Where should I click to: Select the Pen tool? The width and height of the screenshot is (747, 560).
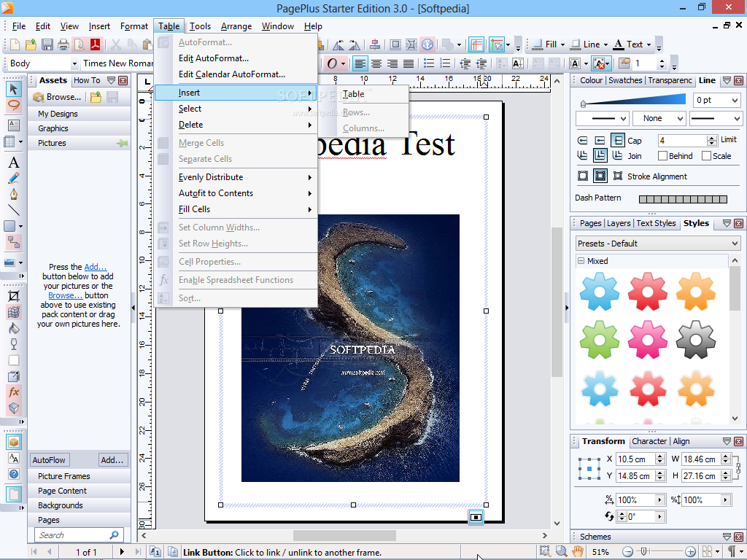pos(13,194)
